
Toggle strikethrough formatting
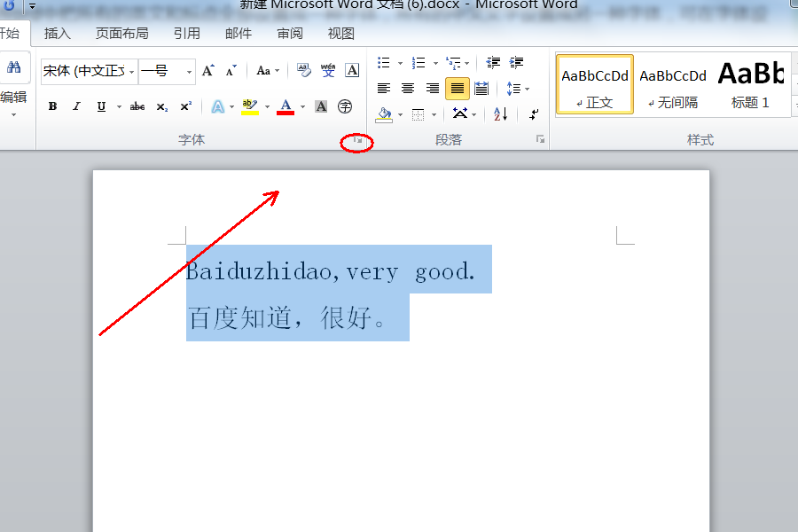(137, 106)
